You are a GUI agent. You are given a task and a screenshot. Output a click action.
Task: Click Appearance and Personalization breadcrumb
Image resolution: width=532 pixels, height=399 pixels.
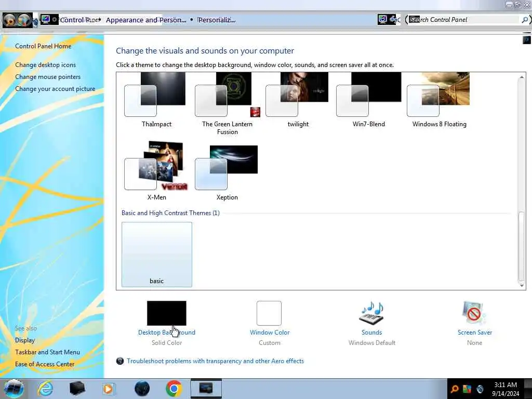pos(146,20)
